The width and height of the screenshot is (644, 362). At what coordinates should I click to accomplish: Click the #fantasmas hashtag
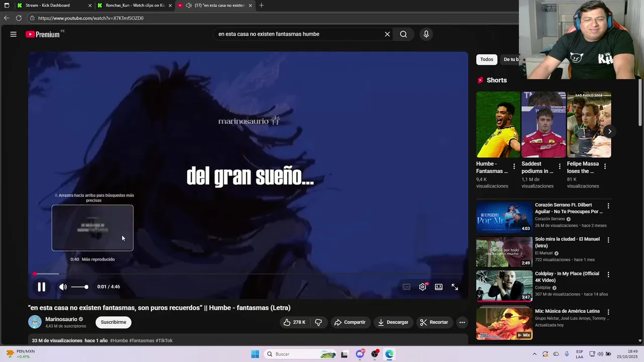pyautogui.click(x=142, y=340)
